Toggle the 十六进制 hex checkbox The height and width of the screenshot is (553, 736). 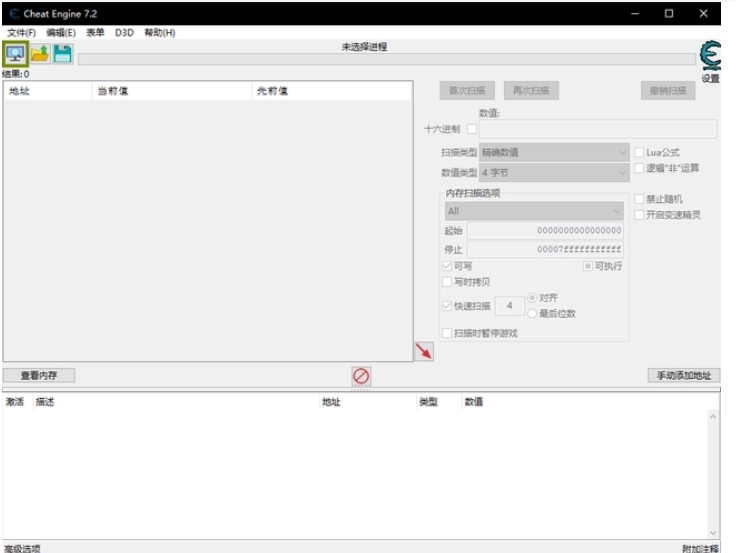coord(472,129)
